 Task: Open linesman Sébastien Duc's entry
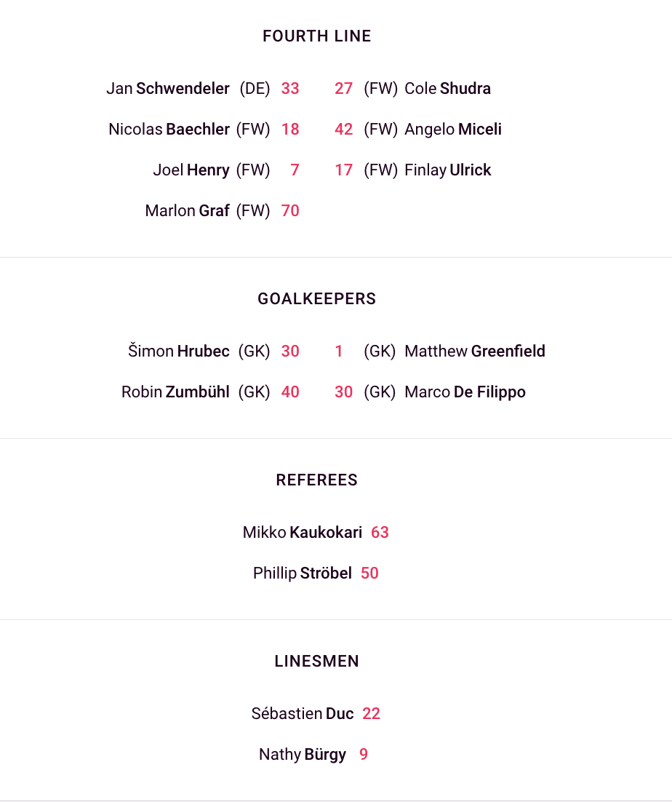click(x=303, y=714)
